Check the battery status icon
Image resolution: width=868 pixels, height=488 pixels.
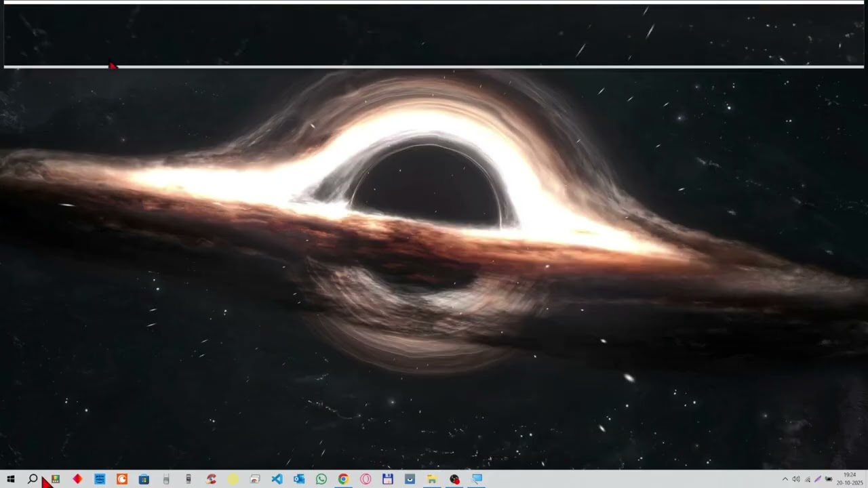(829, 479)
